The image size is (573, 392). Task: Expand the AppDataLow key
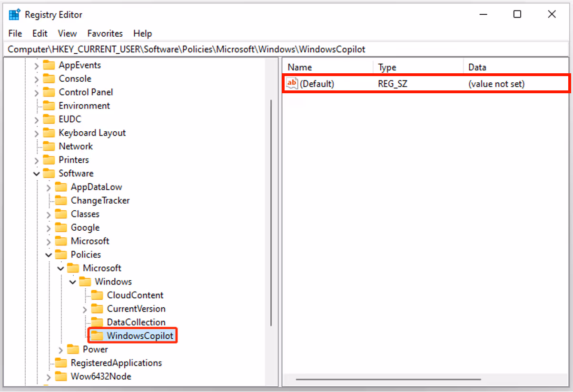49,187
